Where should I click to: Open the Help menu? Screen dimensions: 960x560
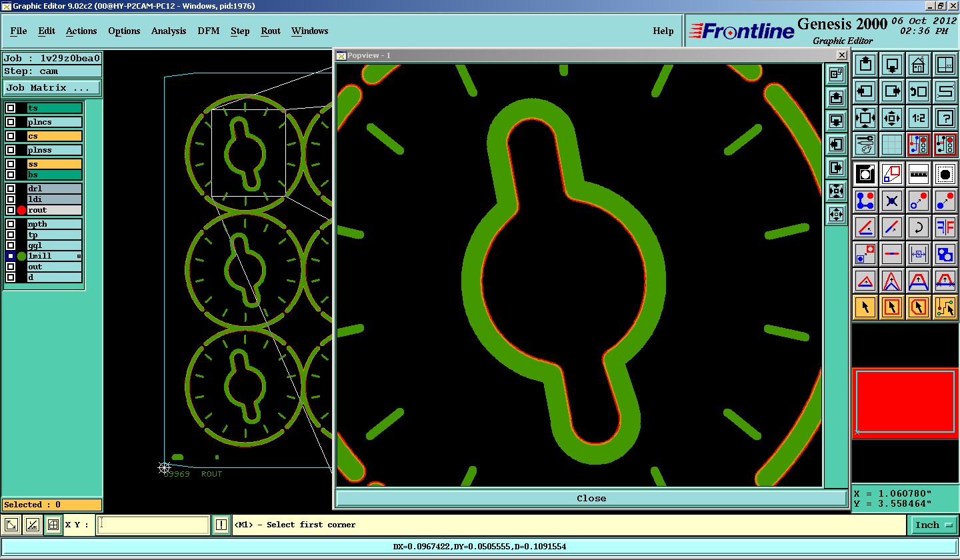click(x=663, y=31)
